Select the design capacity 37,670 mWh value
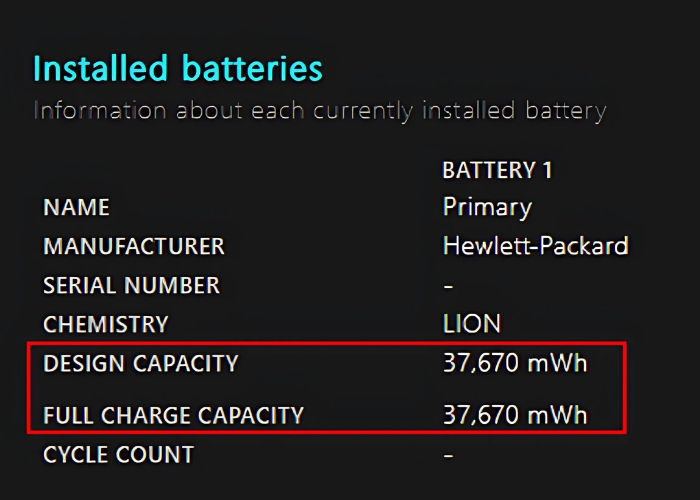Viewport: 700px width, 500px height. click(x=515, y=363)
